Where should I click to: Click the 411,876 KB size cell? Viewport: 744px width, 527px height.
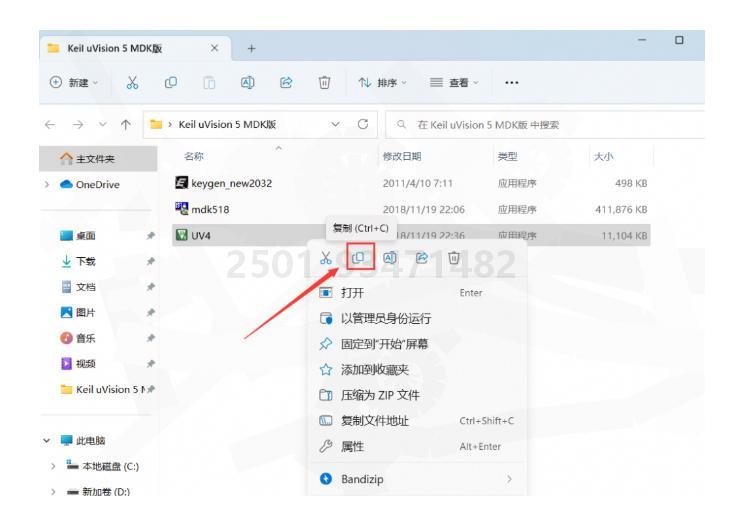coord(621,209)
